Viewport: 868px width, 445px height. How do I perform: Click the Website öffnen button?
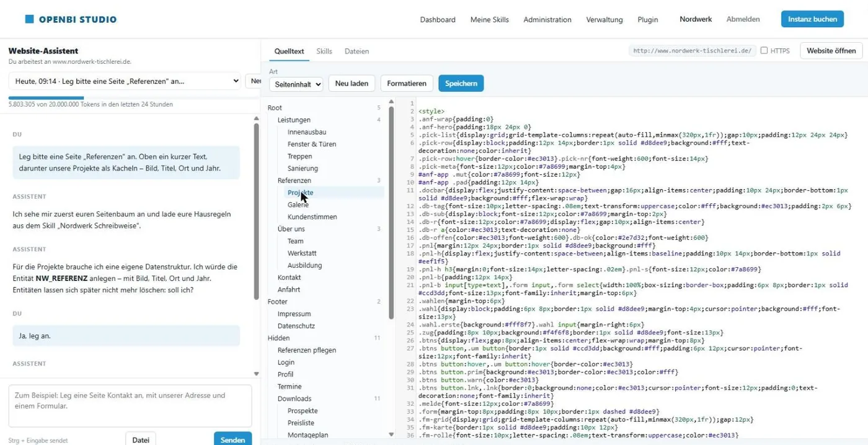(x=831, y=51)
